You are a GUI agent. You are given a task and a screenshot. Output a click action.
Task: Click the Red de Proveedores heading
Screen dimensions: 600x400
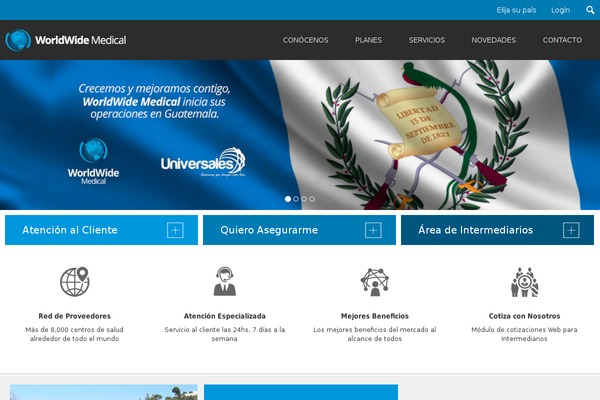pos(75,316)
